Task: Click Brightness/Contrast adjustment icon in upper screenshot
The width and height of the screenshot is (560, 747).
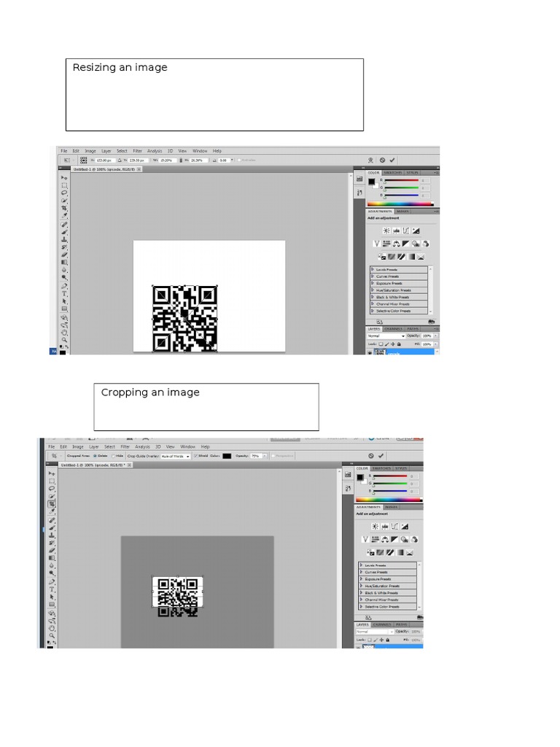Action: pyautogui.click(x=386, y=231)
